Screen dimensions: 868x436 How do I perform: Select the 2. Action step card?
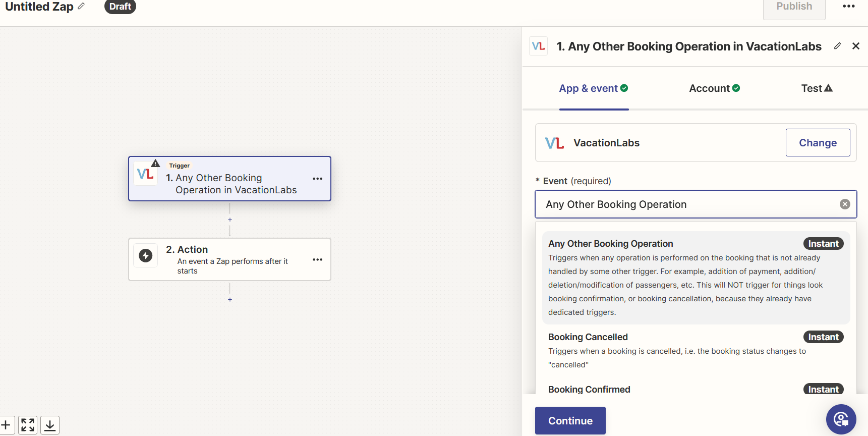(229, 259)
